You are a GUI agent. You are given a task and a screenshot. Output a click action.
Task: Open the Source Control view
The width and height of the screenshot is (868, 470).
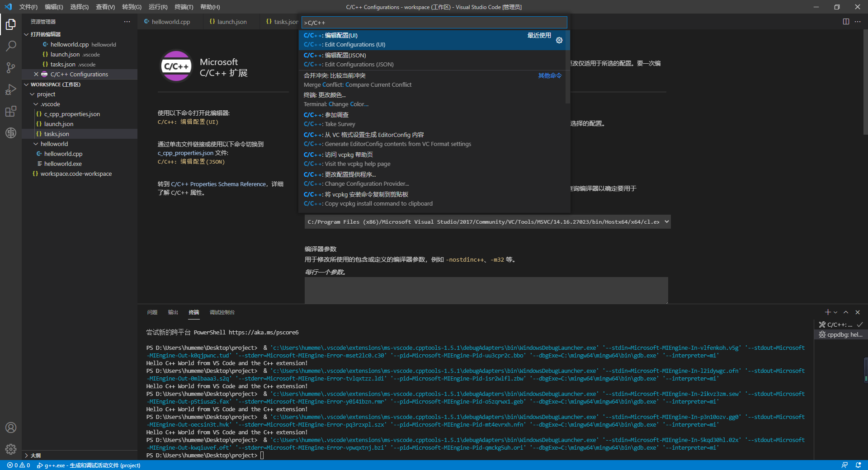click(x=11, y=68)
